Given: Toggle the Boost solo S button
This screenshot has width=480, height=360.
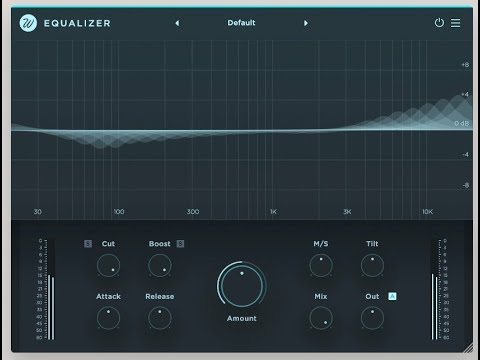Looking at the screenshot, I should click(x=180, y=244).
